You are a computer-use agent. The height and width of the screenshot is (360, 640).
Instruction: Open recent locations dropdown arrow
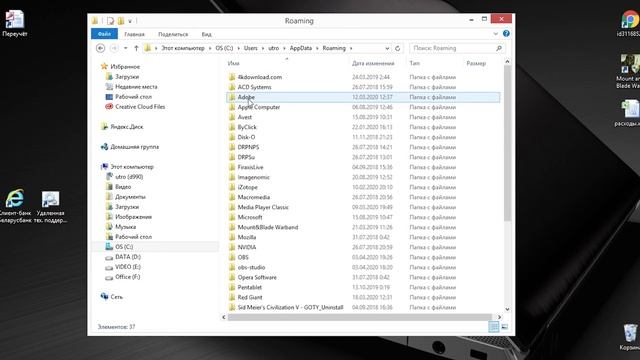point(125,48)
